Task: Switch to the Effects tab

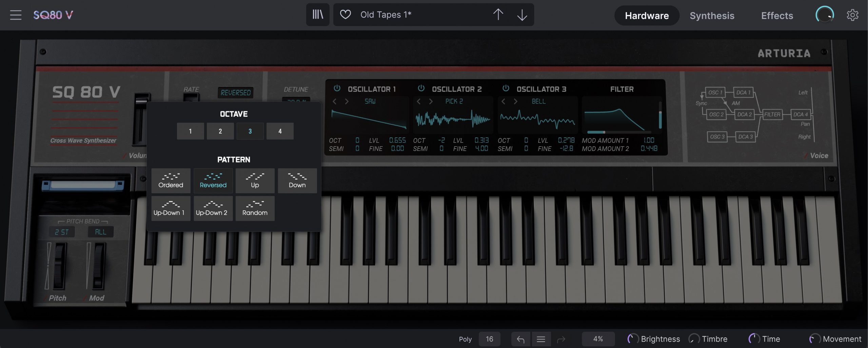Action: pyautogui.click(x=777, y=16)
